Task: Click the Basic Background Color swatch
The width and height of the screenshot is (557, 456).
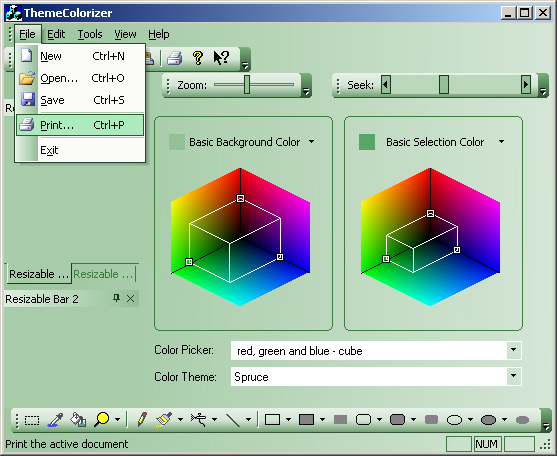Action: tap(177, 142)
